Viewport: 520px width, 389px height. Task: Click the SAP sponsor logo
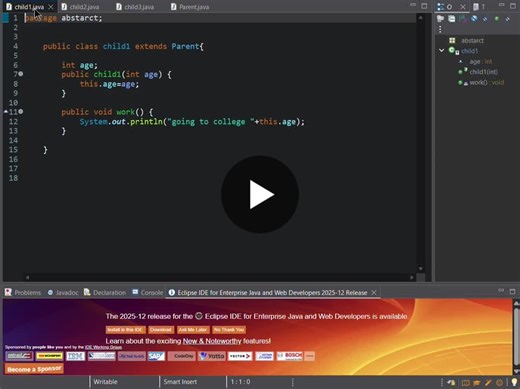coord(156,356)
